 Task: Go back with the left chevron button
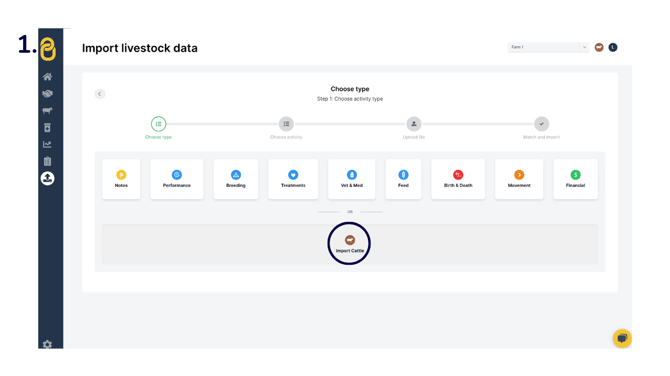[100, 94]
